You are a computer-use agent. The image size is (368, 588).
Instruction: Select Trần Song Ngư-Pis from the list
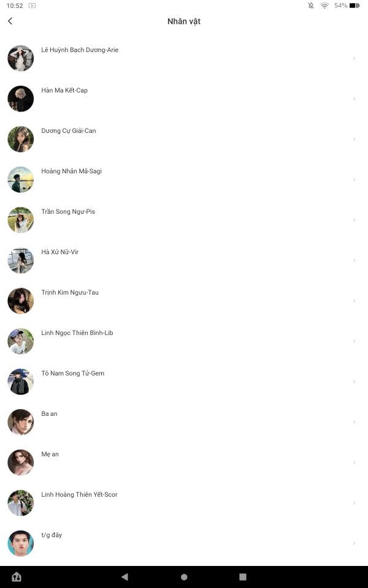click(184, 220)
